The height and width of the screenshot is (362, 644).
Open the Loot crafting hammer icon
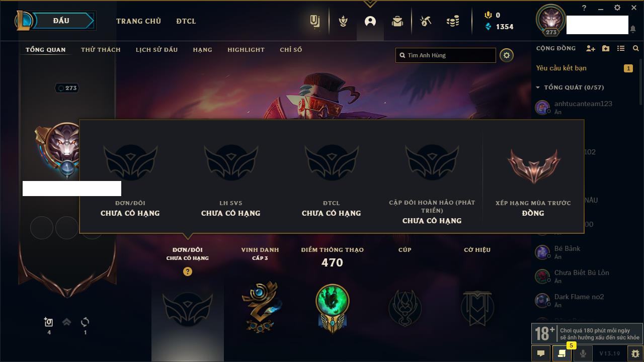point(426,21)
